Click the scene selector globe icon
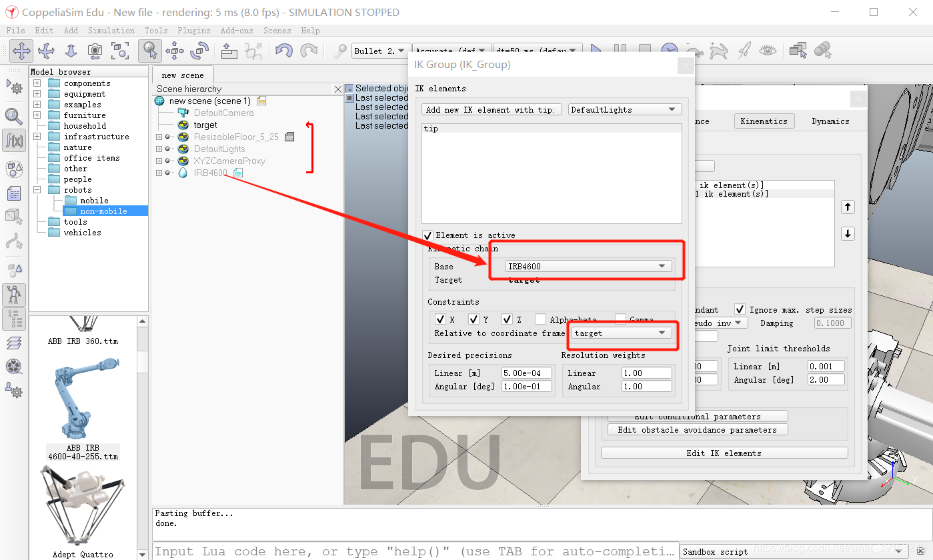The height and width of the screenshot is (560, 933). pos(822,51)
